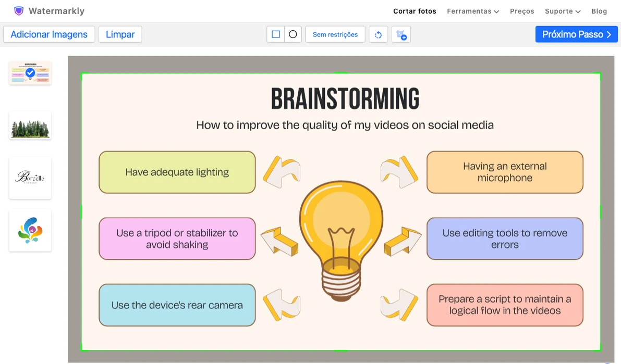The height and width of the screenshot is (364, 621).
Task: Click the blue checkmark on the brainstorming thumbnail
Action: click(x=30, y=73)
